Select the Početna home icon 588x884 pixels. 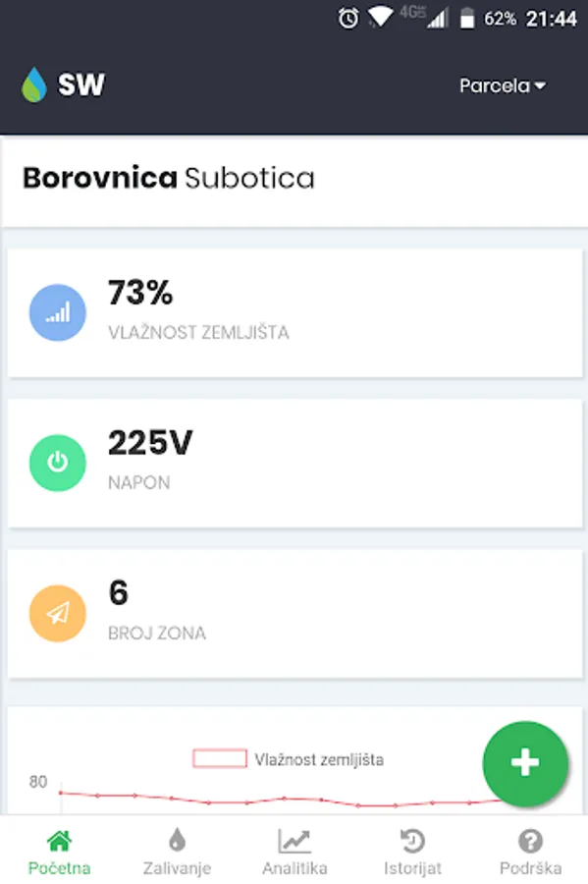(58, 843)
